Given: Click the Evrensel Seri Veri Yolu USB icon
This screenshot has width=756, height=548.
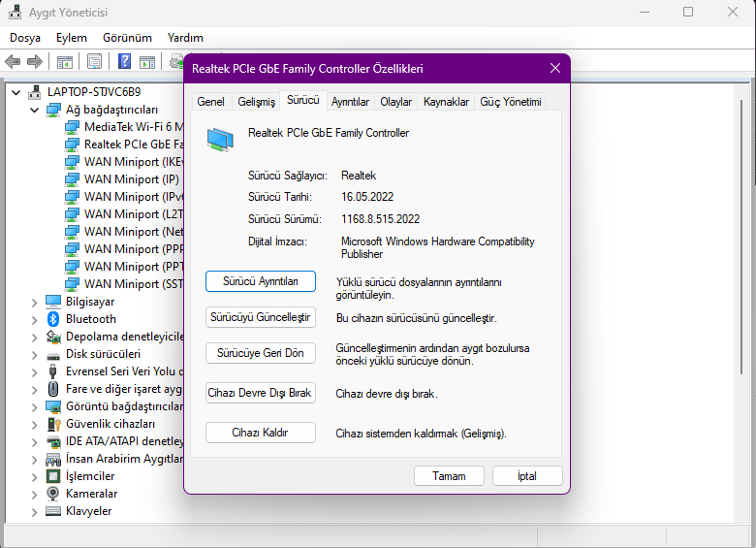Looking at the screenshot, I should (x=53, y=371).
